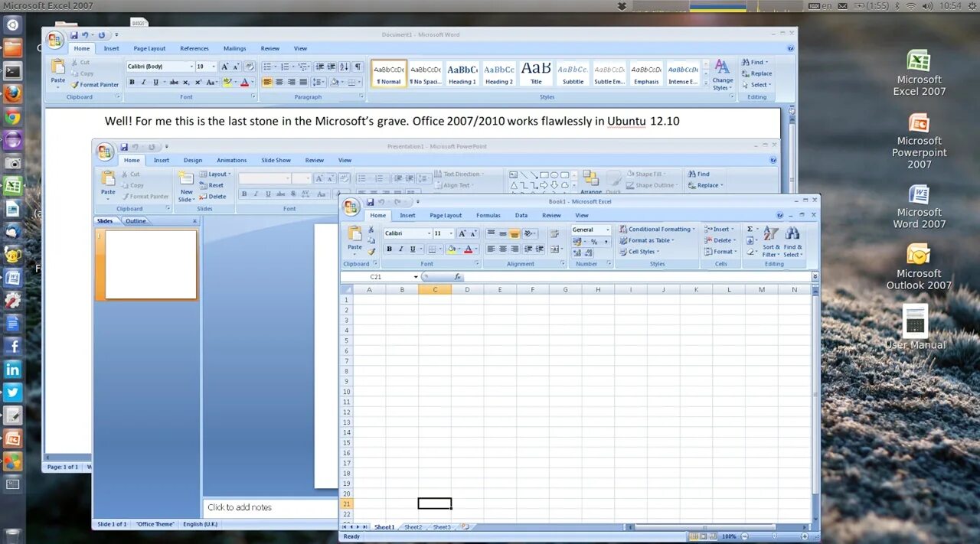Click the Office button in PowerPoint
Viewport: 980px width, 544px height.
105,151
